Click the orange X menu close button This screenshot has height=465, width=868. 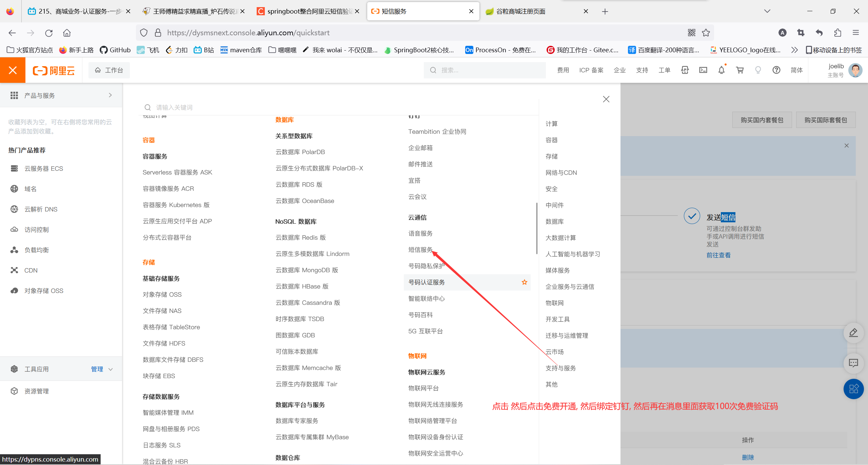[x=13, y=70]
